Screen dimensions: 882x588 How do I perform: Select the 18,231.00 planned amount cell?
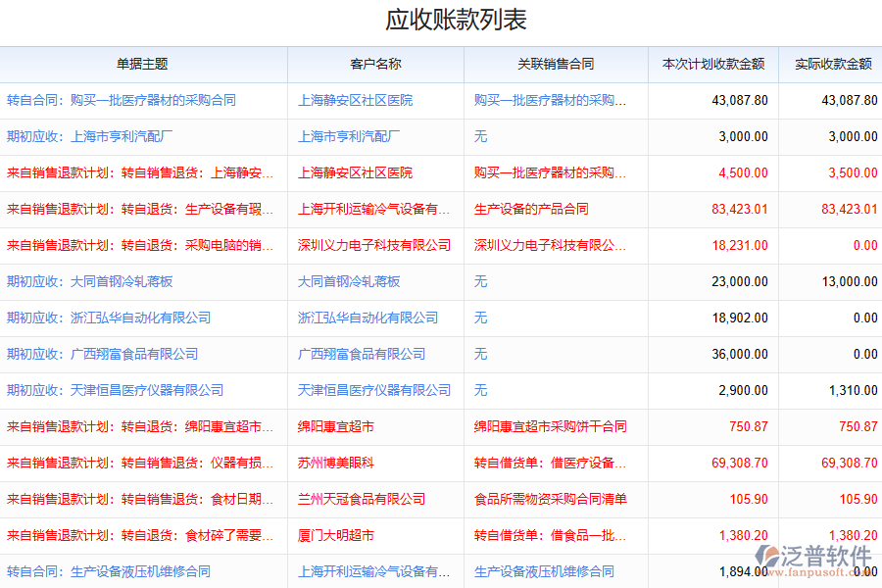tap(740, 245)
